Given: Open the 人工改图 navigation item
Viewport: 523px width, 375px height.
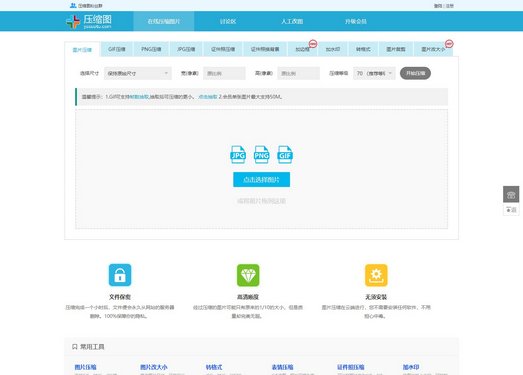Looking at the screenshot, I should pos(292,21).
